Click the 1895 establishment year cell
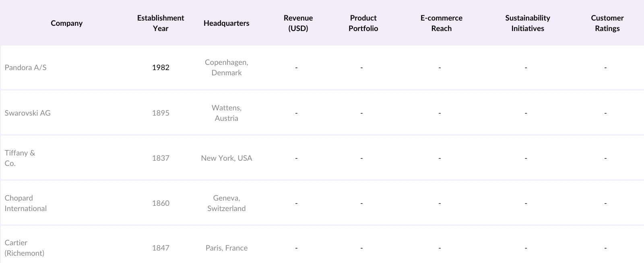The height and width of the screenshot is (263, 644). [x=161, y=113]
